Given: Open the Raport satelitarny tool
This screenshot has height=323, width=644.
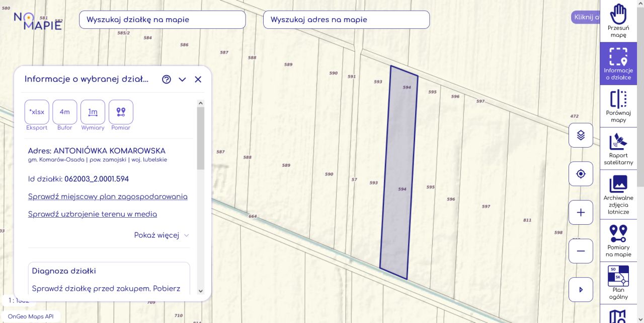Looking at the screenshot, I should tap(618, 149).
